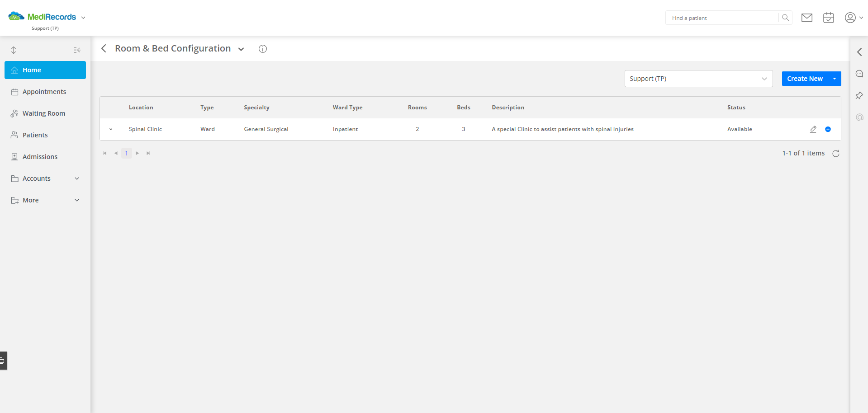
Task: Show page info via the info icon
Action: point(263,49)
